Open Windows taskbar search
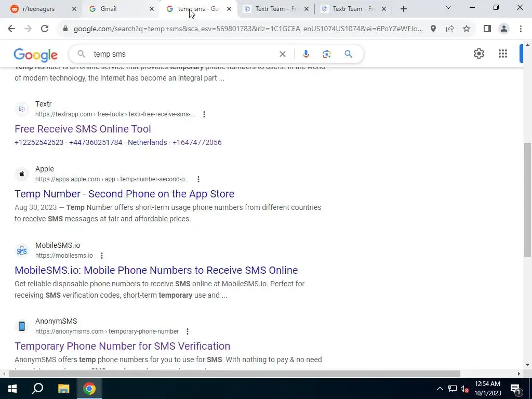The image size is (532, 399). click(37, 389)
